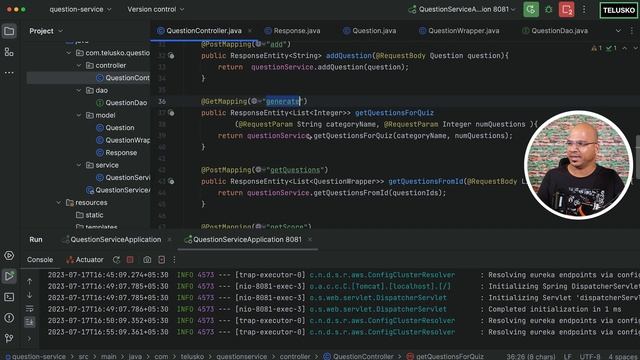Screen dimensions: 640x360
Task: Click the Debug bug icon in the toolbar
Action: pos(549,9)
